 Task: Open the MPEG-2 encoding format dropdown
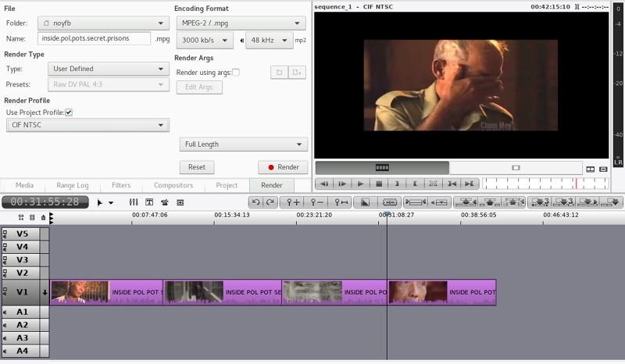[x=241, y=23]
